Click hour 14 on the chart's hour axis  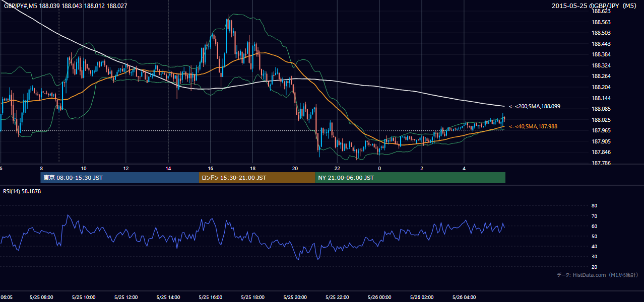168,168
